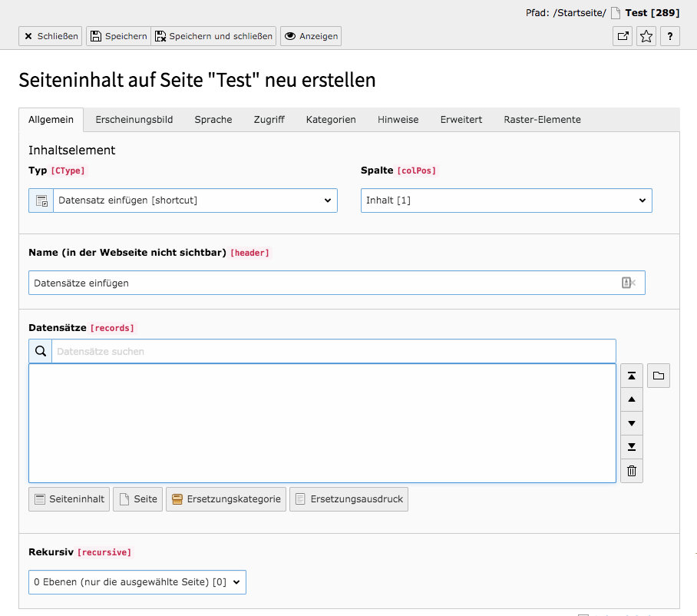Delete selected record via trash icon
697x616 pixels.
point(631,470)
